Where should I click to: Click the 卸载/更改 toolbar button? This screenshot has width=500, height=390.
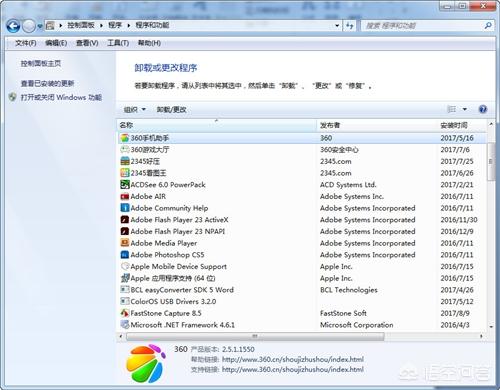tap(171, 109)
